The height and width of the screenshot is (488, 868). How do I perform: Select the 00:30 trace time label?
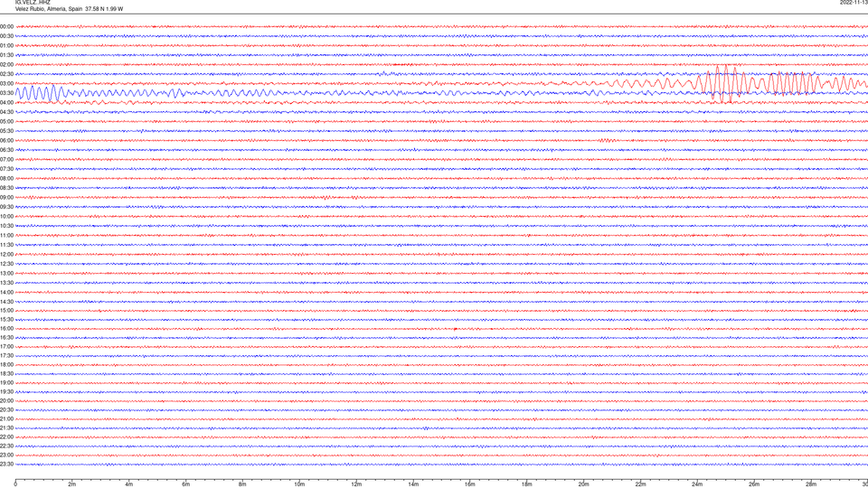(6, 36)
